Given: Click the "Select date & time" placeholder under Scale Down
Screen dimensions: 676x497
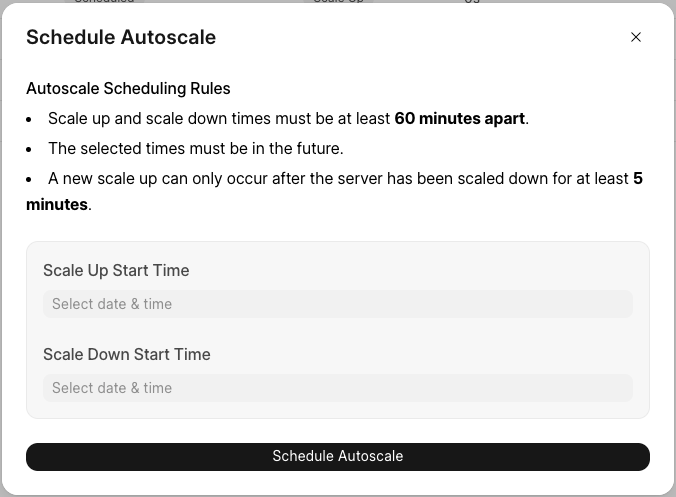Looking at the screenshot, I should point(112,388).
